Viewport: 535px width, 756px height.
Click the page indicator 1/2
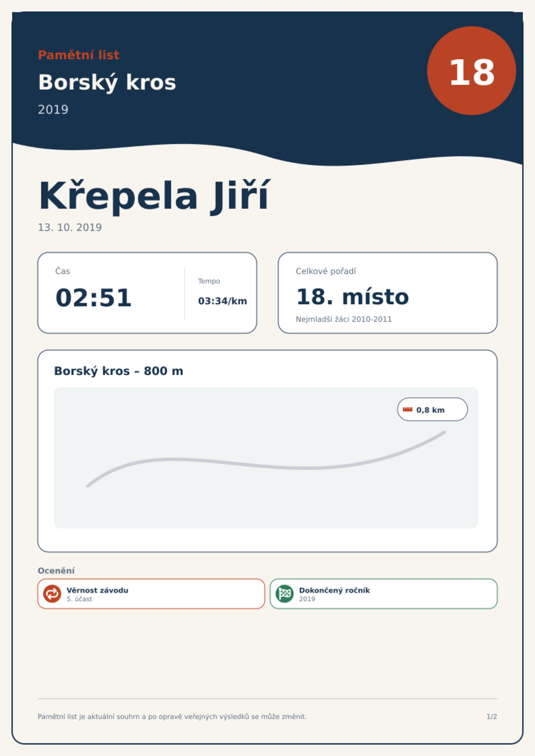click(x=492, y=717)
